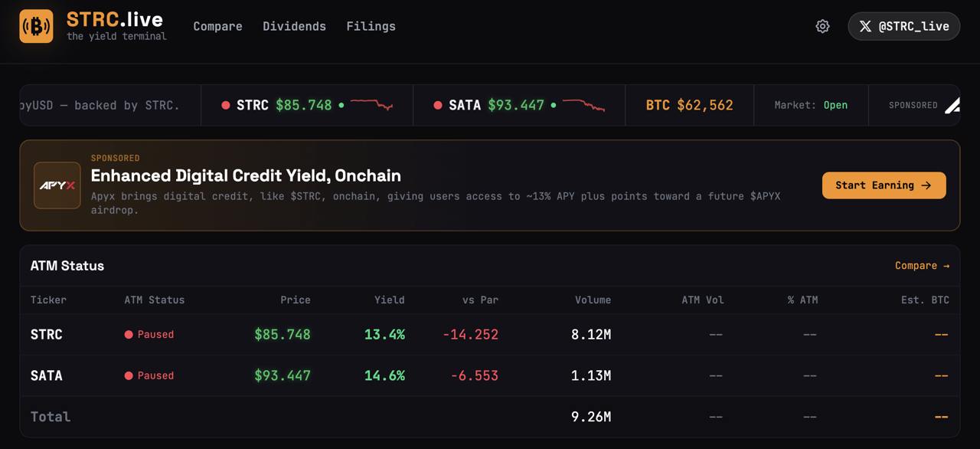Click the $85.748 price in STRC row
Screen dimensions: 980x449
click(283, 334)
